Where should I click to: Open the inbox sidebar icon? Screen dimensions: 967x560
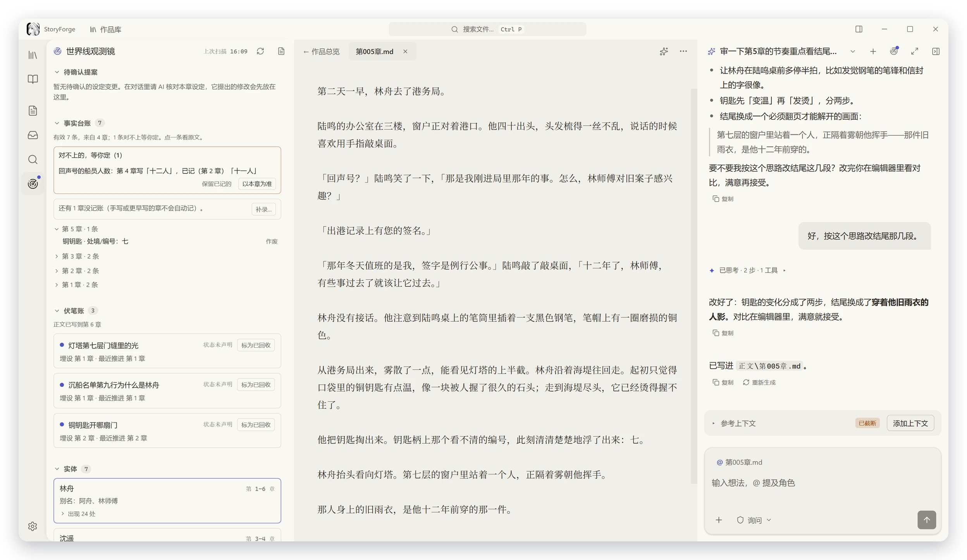[x=33, y=135]
